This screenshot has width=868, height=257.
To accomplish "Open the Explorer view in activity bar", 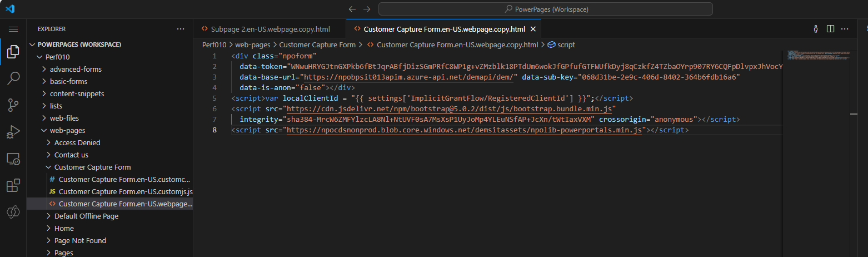I will pos(13,53).
